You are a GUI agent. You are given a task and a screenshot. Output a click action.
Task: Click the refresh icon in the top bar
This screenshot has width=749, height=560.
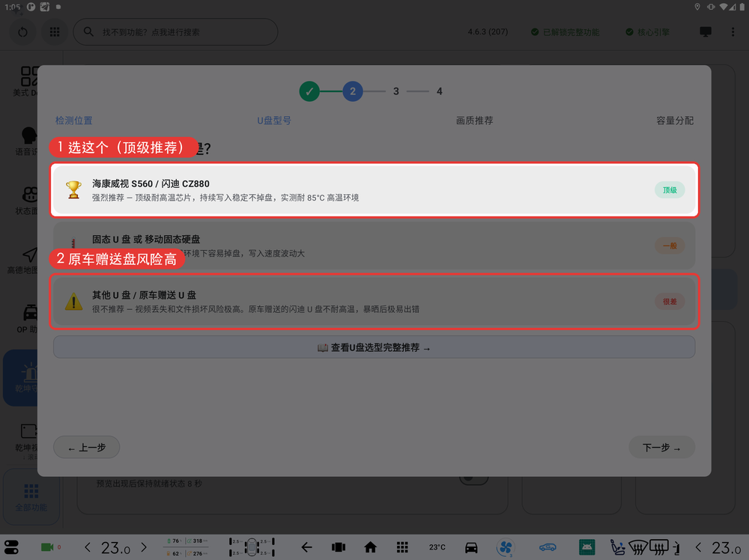pos(22,32)
